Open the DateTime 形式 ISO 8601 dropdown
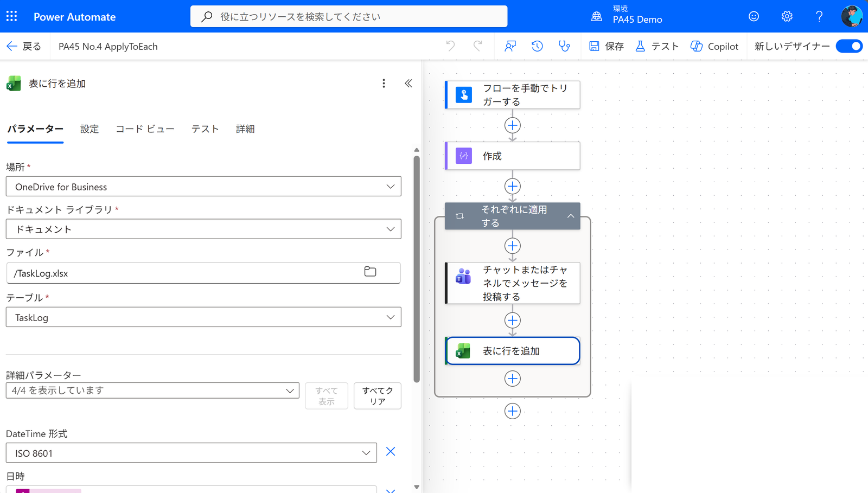This screenshot has height=493, width=868. click(191, 453)
